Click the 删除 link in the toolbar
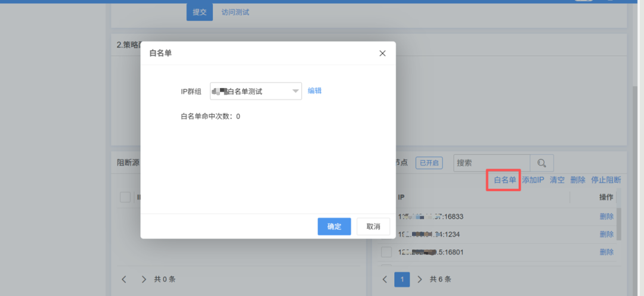644x296 pixels. point(578,180)
